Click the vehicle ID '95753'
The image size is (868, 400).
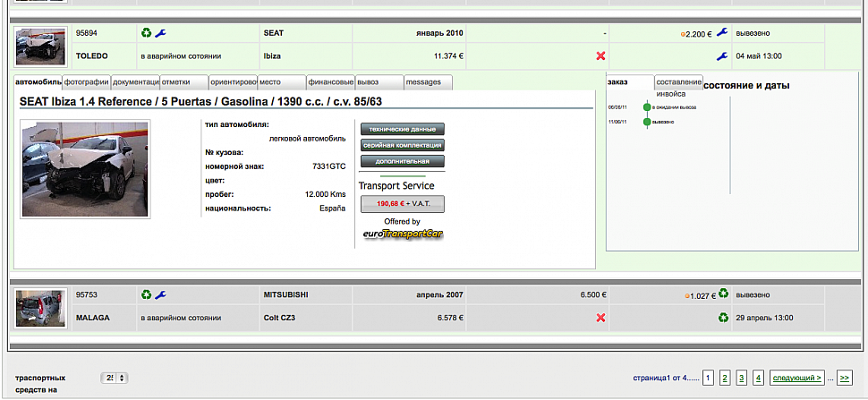click(x=87, y=295)
